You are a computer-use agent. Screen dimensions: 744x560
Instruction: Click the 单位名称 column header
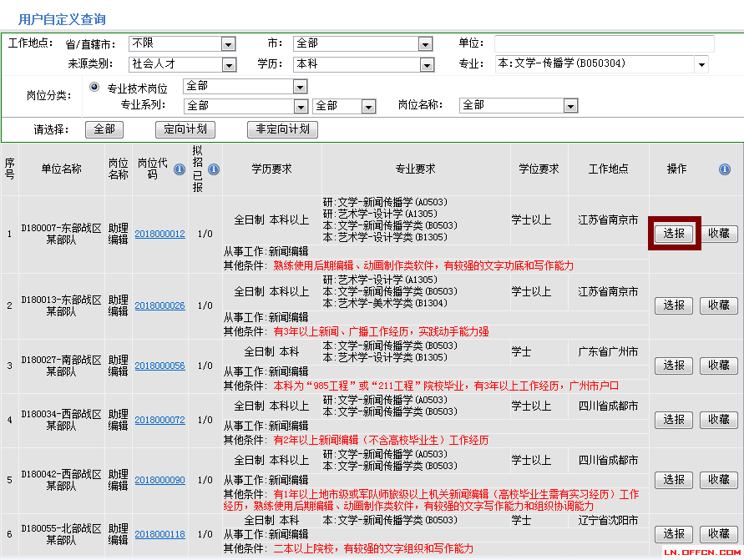click(x=61, y=169)
